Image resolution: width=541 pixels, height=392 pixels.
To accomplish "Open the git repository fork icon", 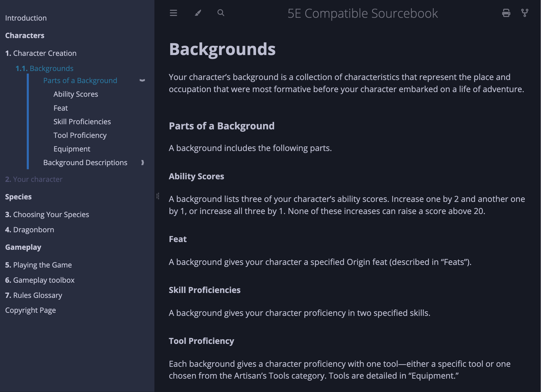I will pyautogui.click(x=525, y=13).
